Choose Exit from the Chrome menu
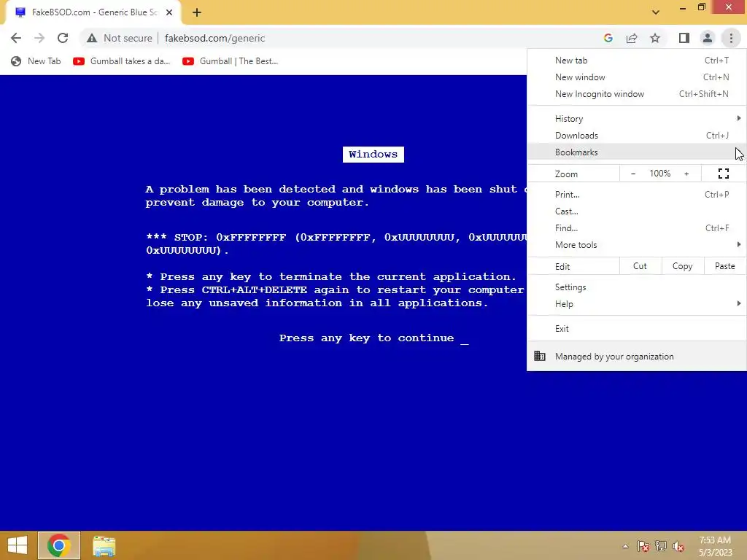The width and height of the screenshot is (747, 560). coord(636,329)
